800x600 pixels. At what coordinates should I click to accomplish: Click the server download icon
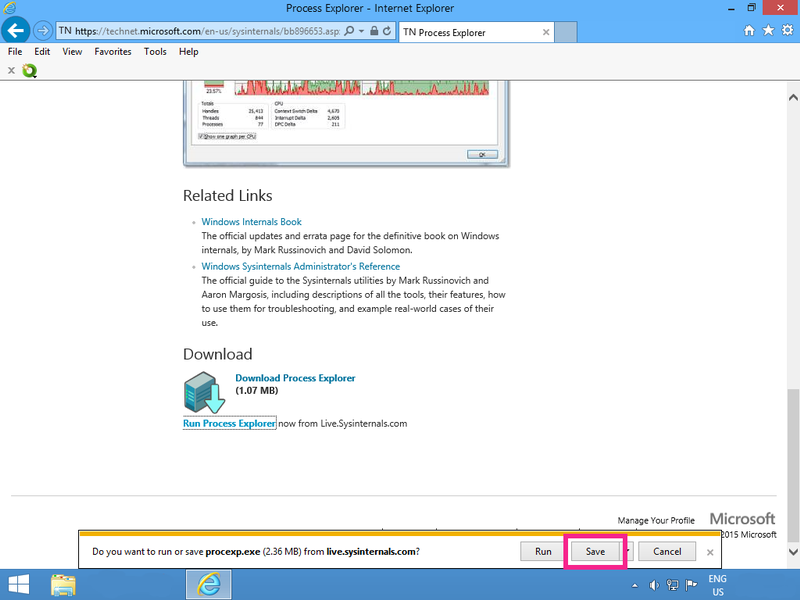(x=204, y=392)
